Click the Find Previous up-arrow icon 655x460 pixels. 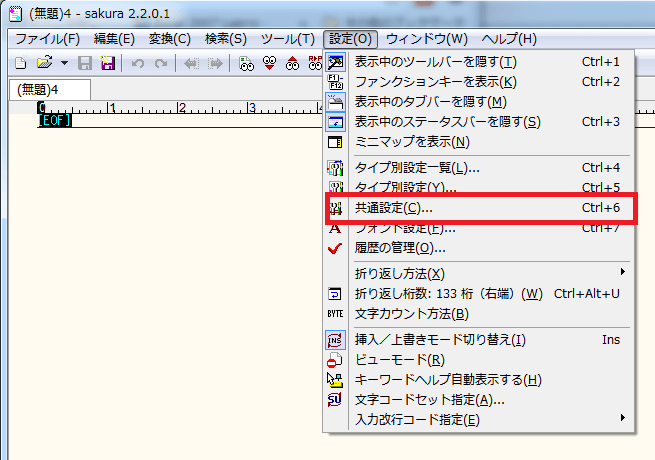point(292,63)
